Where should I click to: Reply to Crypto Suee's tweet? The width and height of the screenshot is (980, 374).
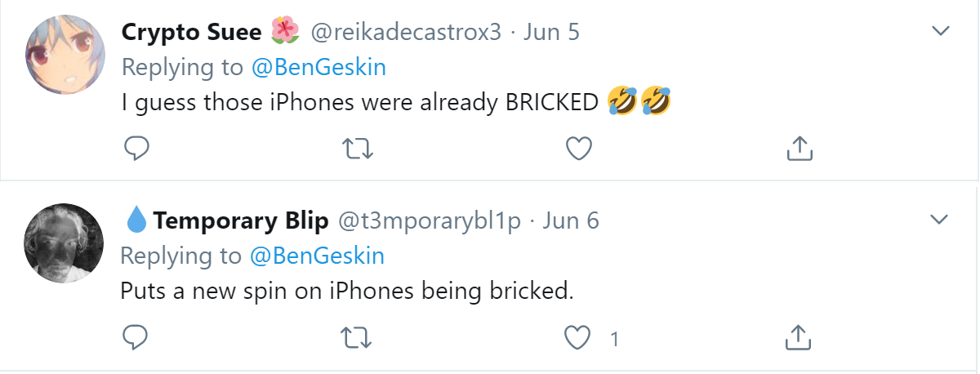point(136,148)
